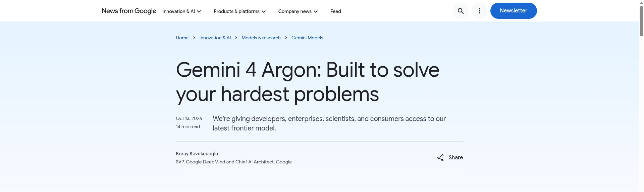Open the three-dot more options menu
This screenshot has width=644, height=192.
click(479, 11)
